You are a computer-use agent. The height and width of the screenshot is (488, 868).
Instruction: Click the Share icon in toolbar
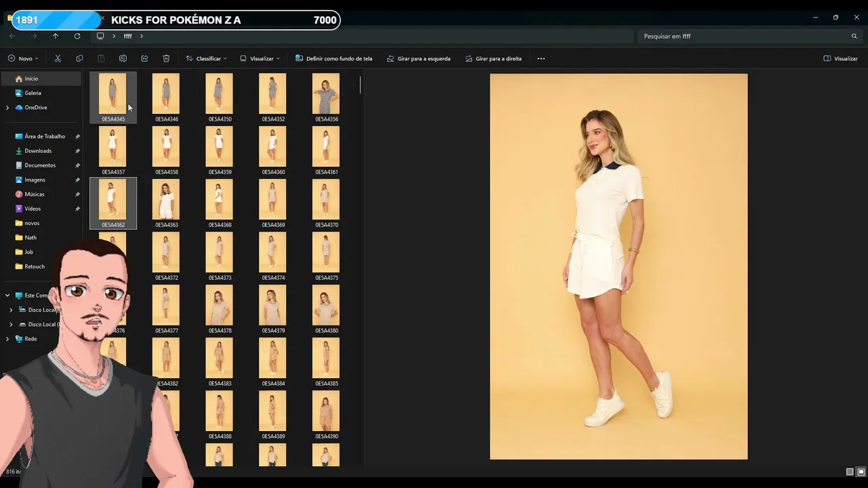point(144,58)
